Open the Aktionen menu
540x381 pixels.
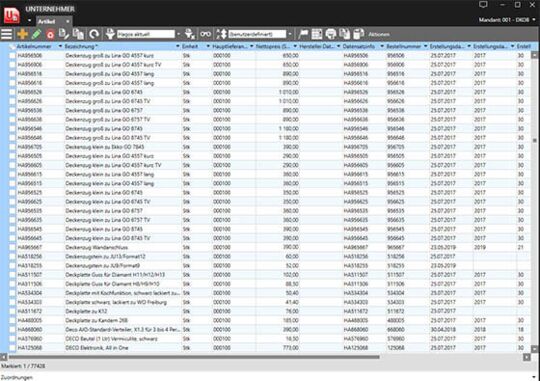click(x=379, y=34)
